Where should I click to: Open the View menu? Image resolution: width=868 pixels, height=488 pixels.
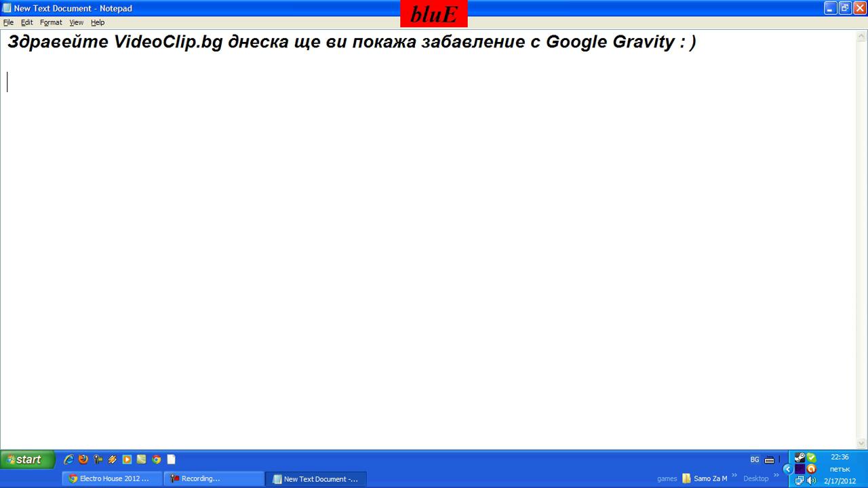click(76, 22)
